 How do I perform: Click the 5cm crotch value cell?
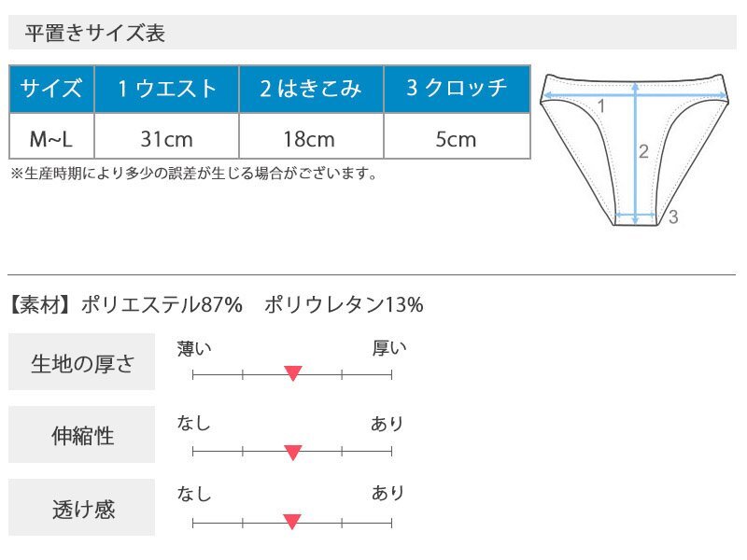coord(458,139)
